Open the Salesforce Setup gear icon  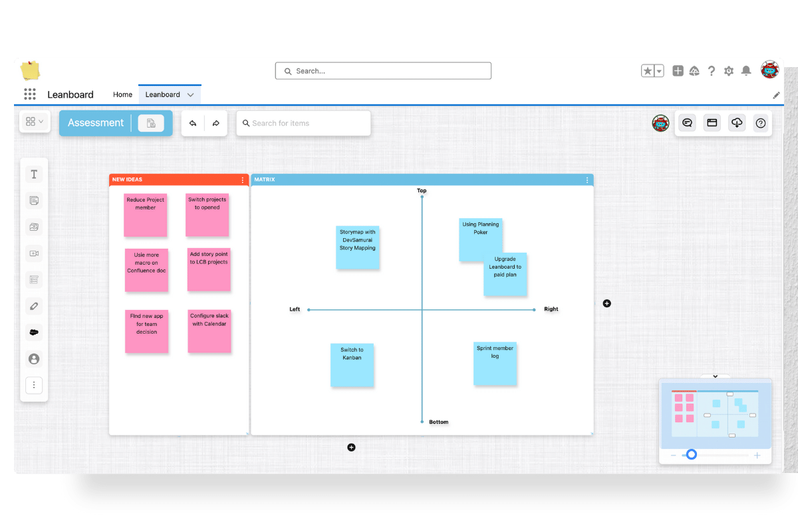(729, 70)
